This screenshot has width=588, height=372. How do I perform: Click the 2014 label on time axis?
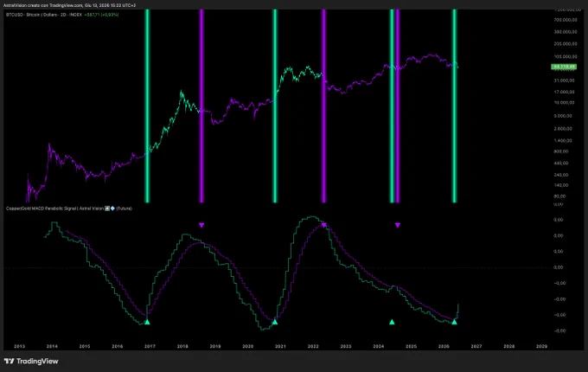coord(52,346)
